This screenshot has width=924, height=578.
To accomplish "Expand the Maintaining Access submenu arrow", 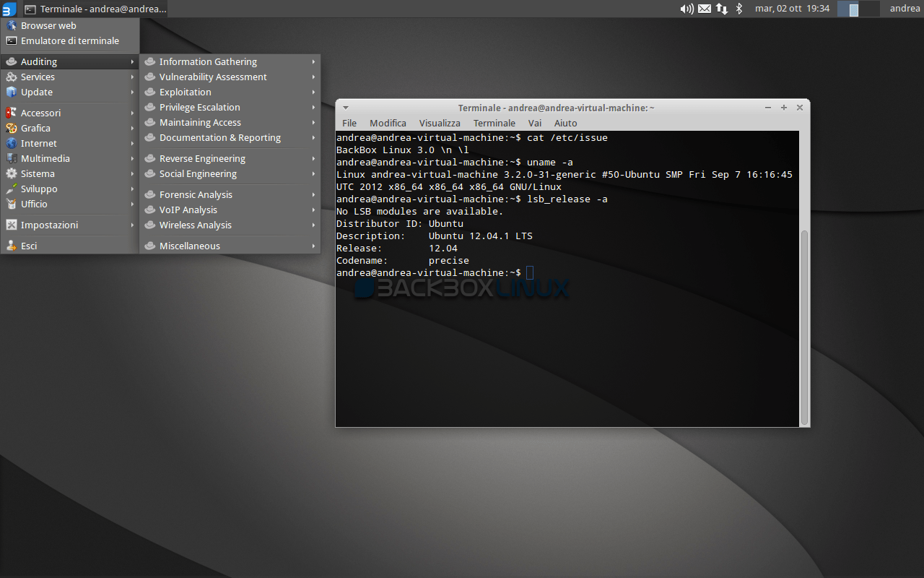I will pos(313,122).
